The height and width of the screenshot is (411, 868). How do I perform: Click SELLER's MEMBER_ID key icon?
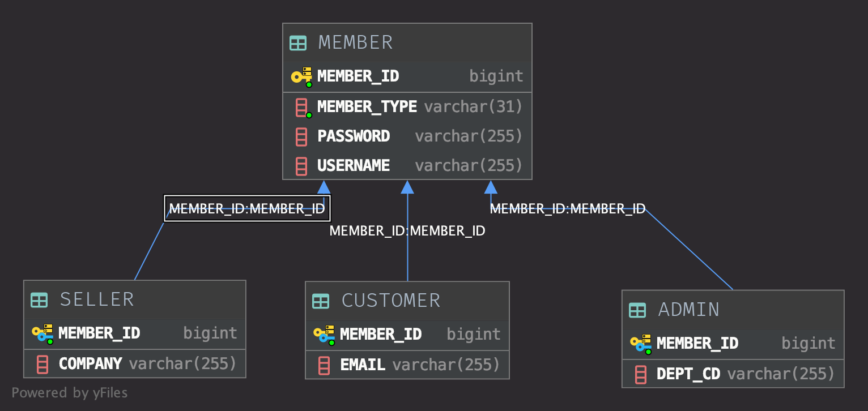pos(42,333)
